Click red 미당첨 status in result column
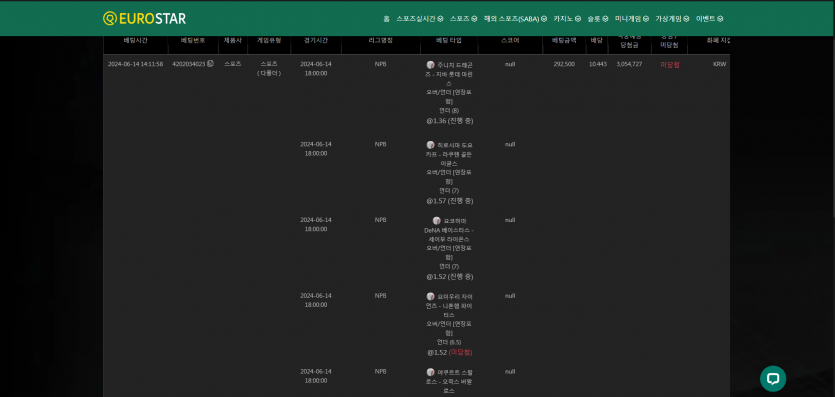This screenshot has width=835, height=397. click(x=669, y=64)
